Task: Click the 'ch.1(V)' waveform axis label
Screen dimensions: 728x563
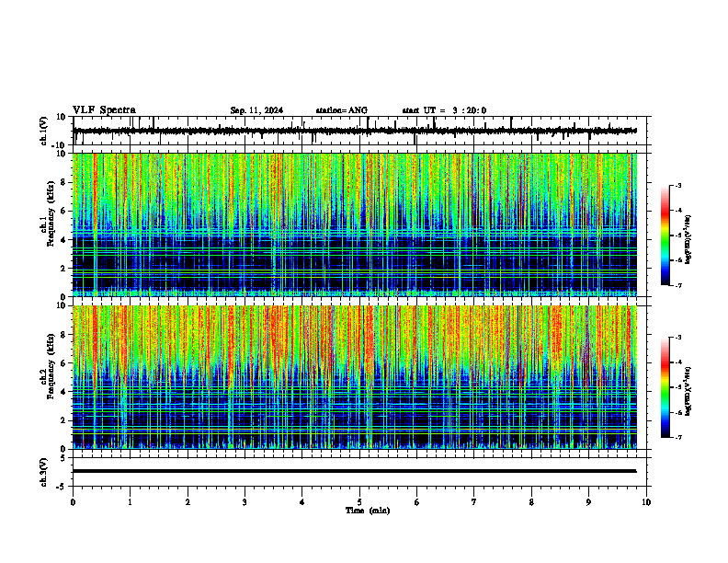Action: point(44,131)
